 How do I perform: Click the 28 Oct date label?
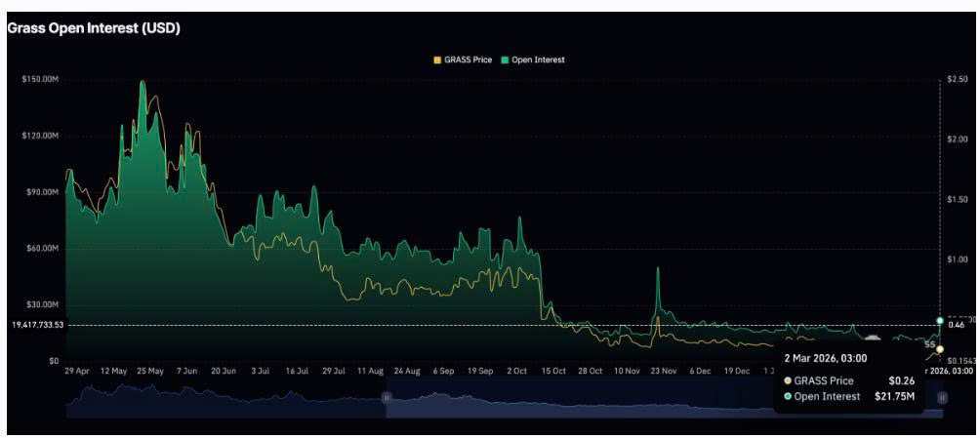click(x=590, y=371)
